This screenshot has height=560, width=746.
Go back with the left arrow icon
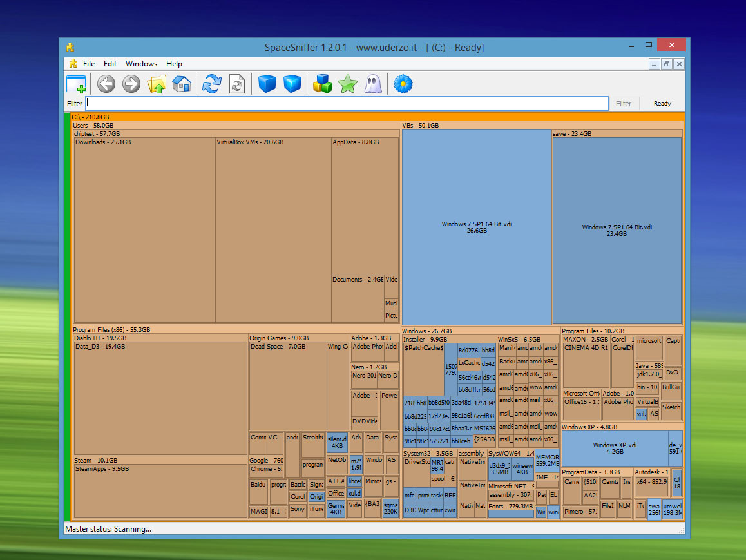pyautogui.click(x=106, y=84)
